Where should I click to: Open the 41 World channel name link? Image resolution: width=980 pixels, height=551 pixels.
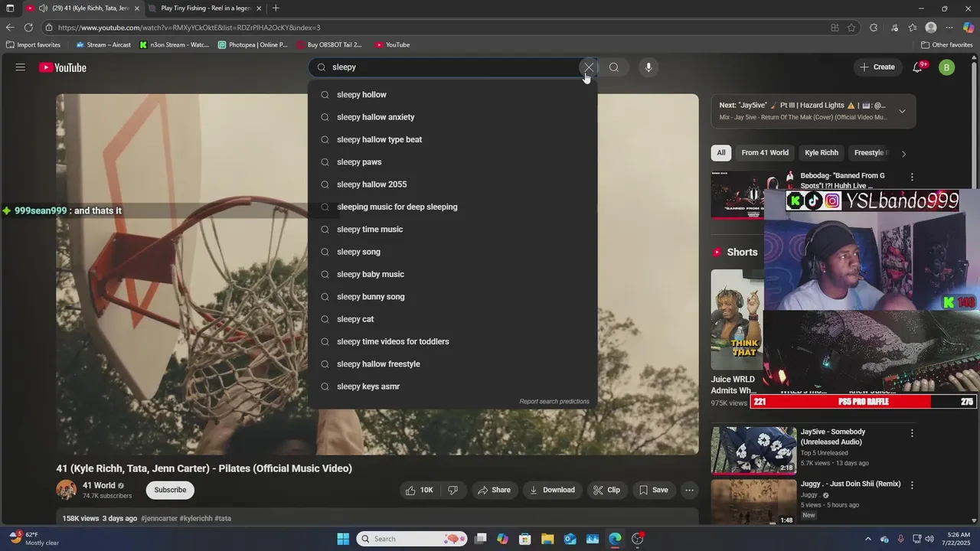point(99,485)
